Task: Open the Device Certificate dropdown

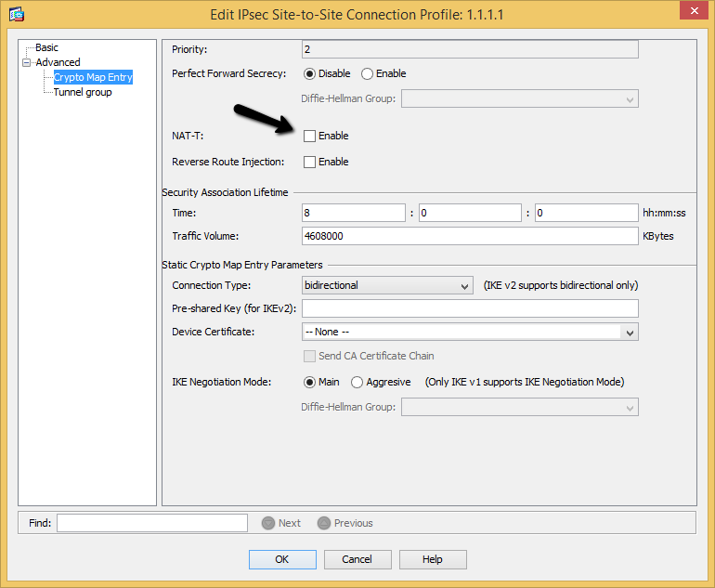Action: coord(470,333)
